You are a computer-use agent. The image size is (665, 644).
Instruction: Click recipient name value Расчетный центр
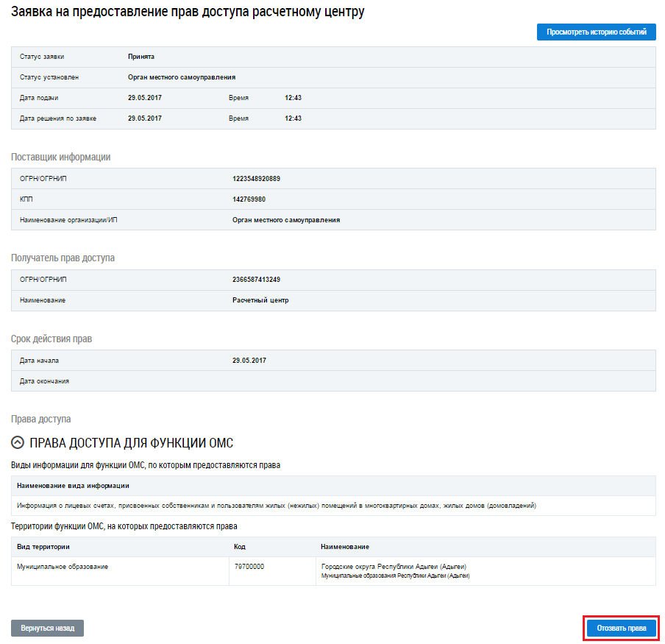[x=260, y=300]
